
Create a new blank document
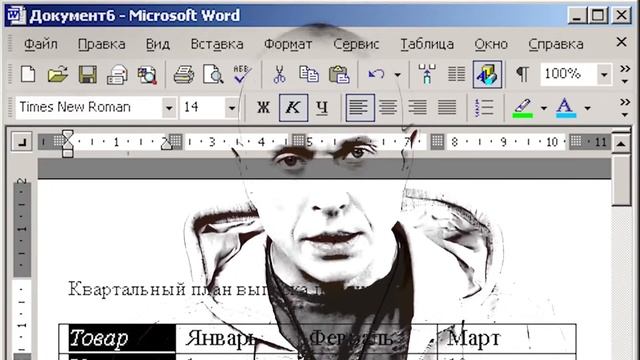coord(28,75)
